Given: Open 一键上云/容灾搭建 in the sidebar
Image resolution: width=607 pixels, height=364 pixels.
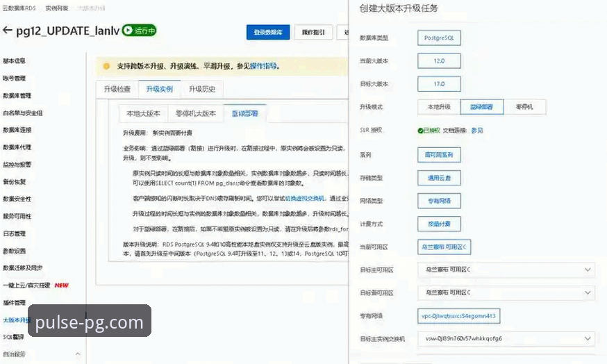Looking at the screenshot, I should [x=26, y=286].
